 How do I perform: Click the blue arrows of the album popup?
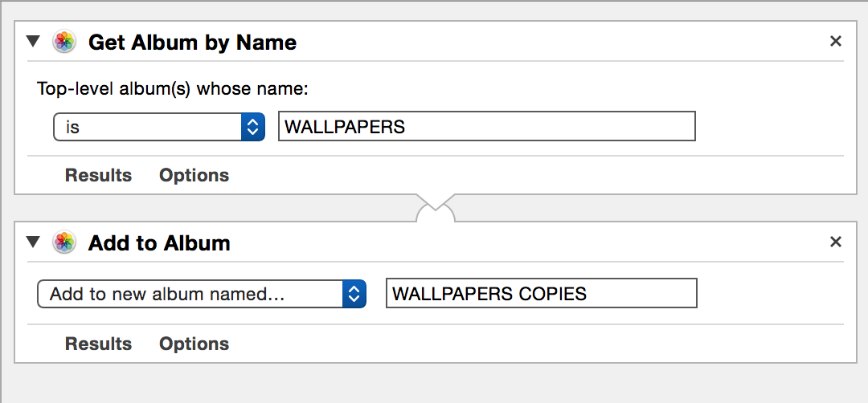coord(354,294)
